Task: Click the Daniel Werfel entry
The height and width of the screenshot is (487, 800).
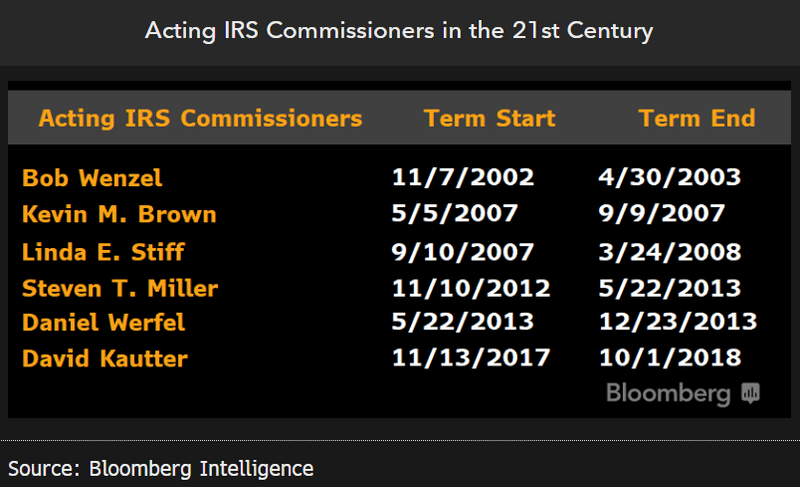Action: (103, 322)
